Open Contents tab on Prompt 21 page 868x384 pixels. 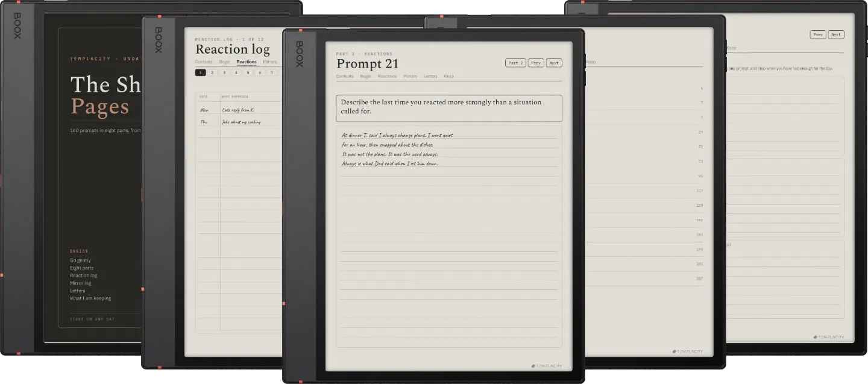pyautogui.click(x=345, y=77)
